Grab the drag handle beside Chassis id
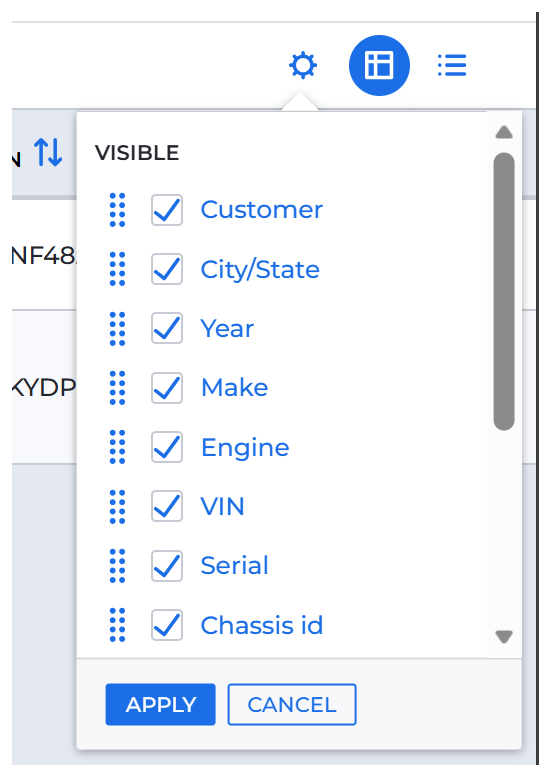 [117, 625]
